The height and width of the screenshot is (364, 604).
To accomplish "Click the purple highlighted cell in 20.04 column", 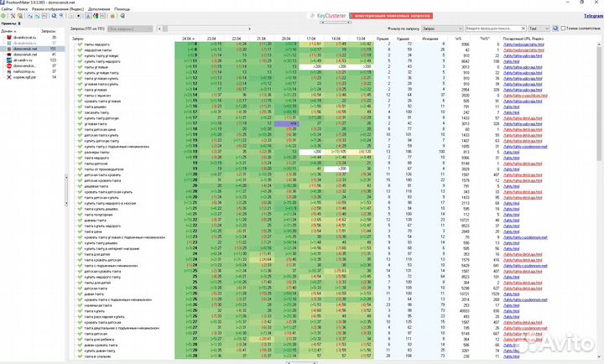I will [286, 122].
